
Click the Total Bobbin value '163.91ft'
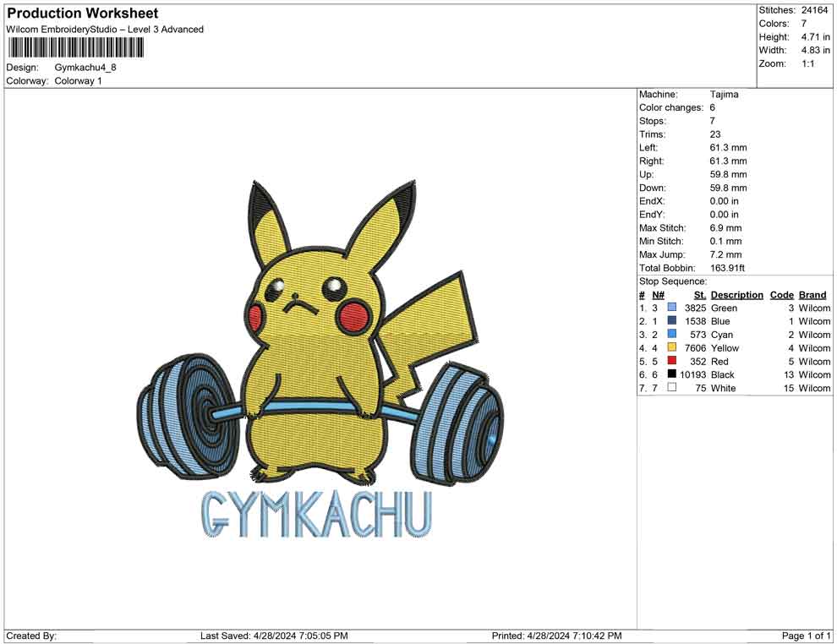(727, 268)
